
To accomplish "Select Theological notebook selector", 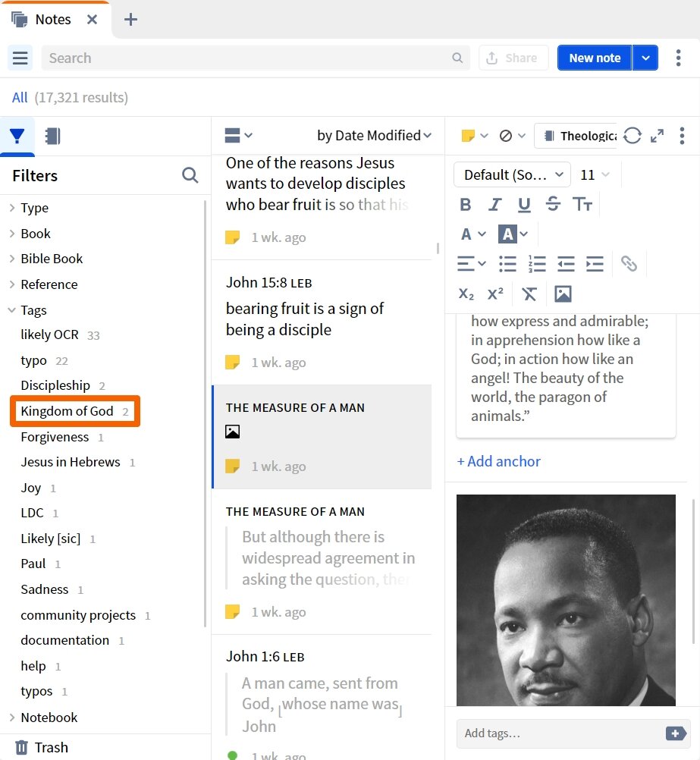I will coord(576,136).
